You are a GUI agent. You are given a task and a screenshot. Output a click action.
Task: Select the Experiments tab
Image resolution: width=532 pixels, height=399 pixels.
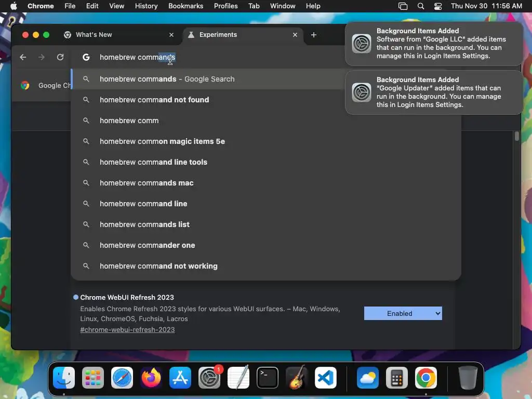243,35
